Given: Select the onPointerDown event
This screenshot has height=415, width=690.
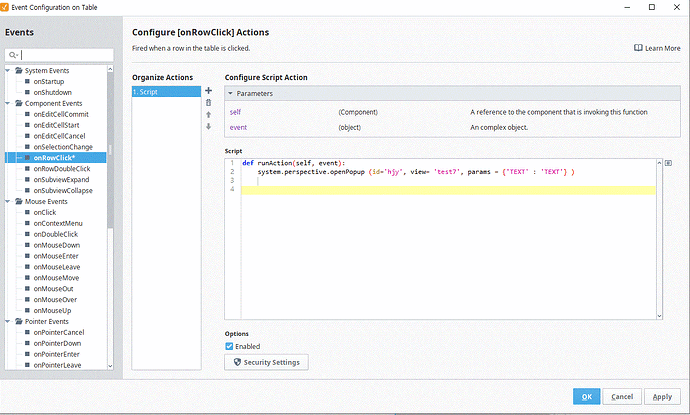Looking at the screenshot, I should (57, 343).
